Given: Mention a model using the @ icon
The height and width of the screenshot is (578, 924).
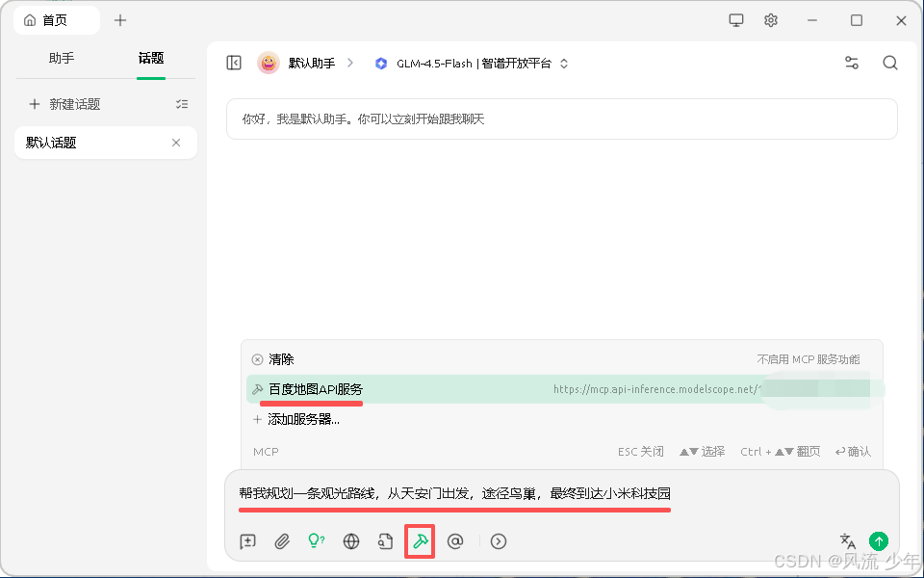Looking at the screenshot, I should click(x=455, y=541).
